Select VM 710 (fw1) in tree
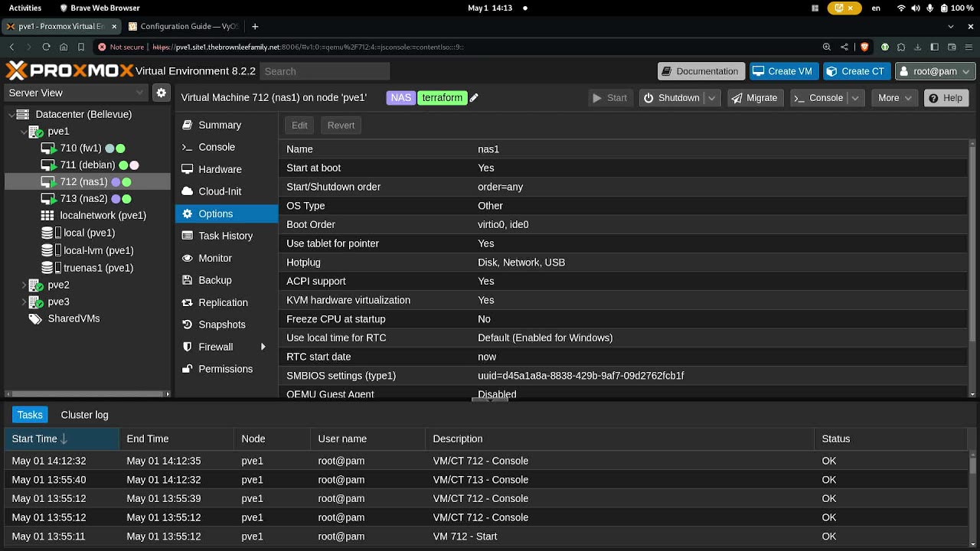The image size is (980, 551). click(x=82, y=148)
